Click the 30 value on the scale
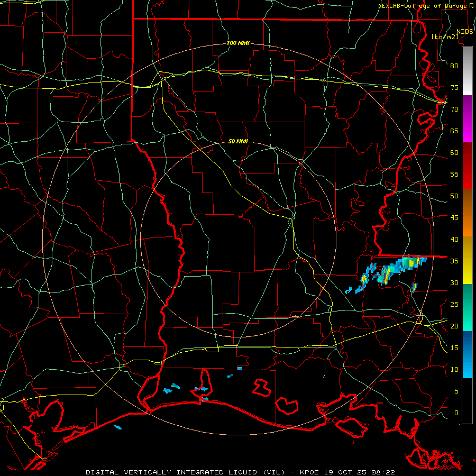This screenshot has width=476, height=476. tap(454, 283)
